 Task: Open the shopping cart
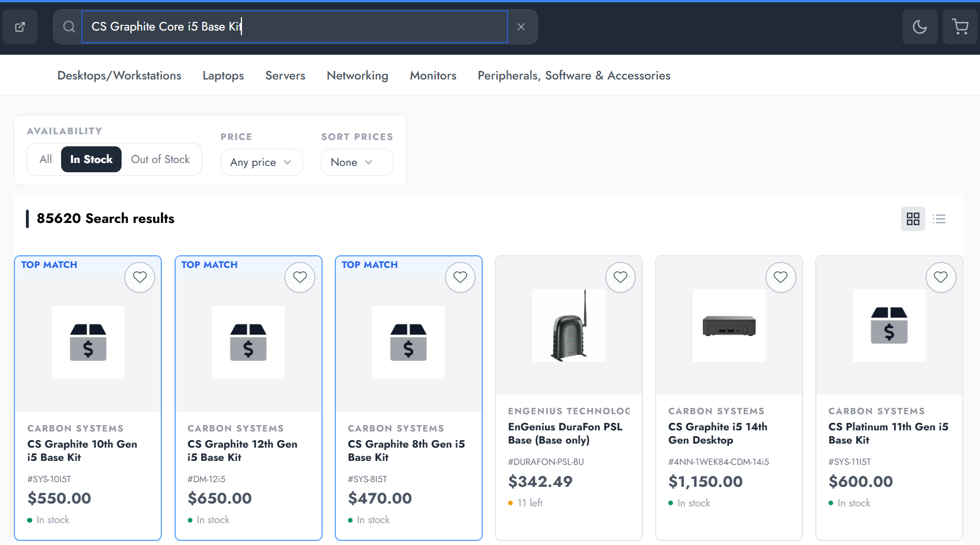[x=960, y=27]
